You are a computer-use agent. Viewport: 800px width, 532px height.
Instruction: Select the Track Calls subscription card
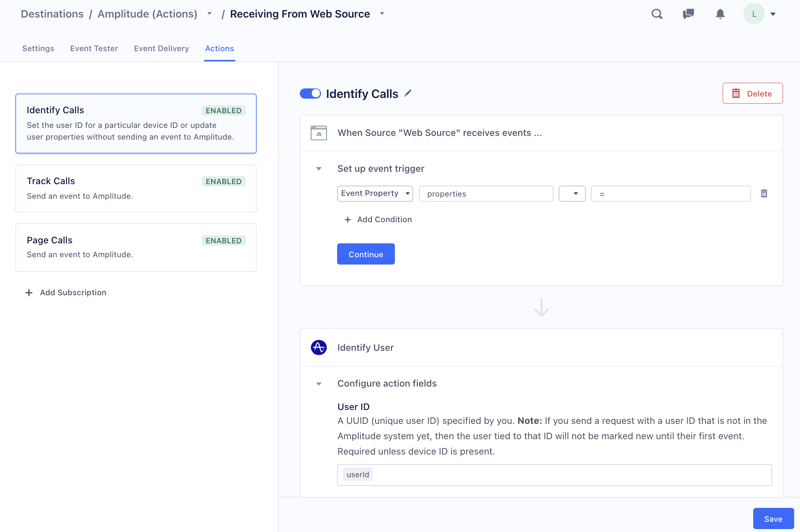coord(136,188)
